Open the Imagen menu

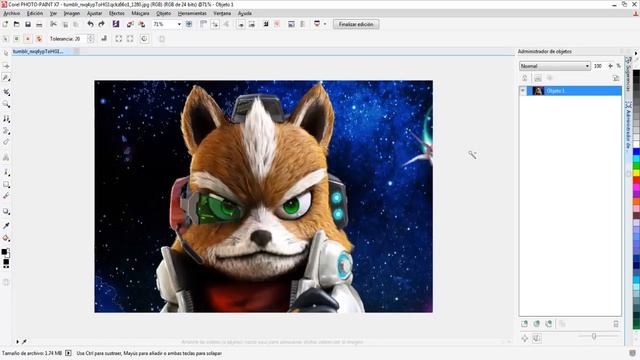pos(72,13)
